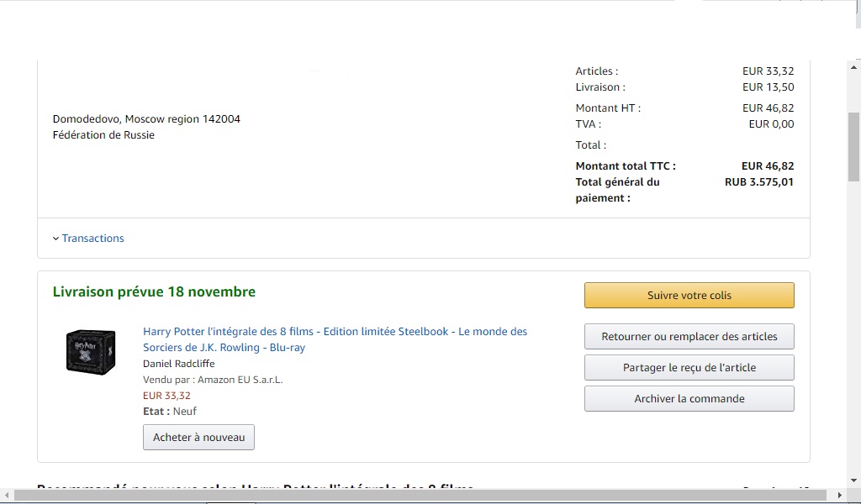Click the vertical scrollbar down arrow
This screenshot has height=504, width=861.
pyautogui.click(x=854, y=481)
